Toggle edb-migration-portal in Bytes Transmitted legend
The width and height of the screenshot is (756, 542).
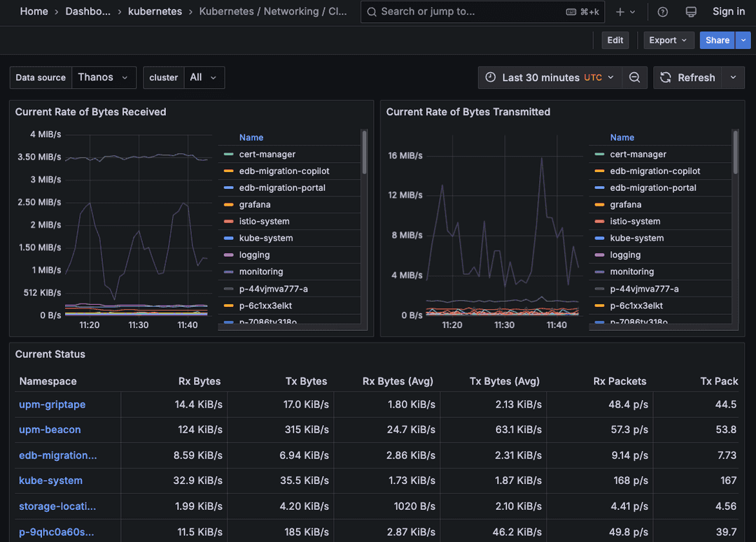pos(653,188)
